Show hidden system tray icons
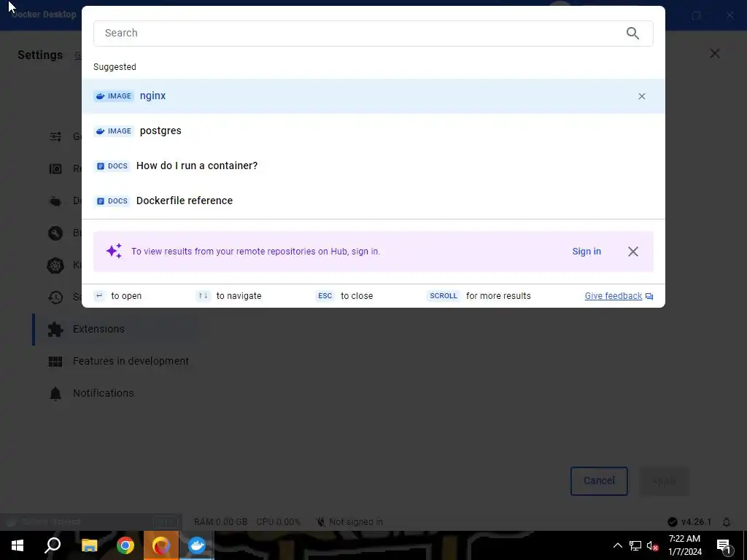This screenshot has height=560, width=747. tap(617, 545)
